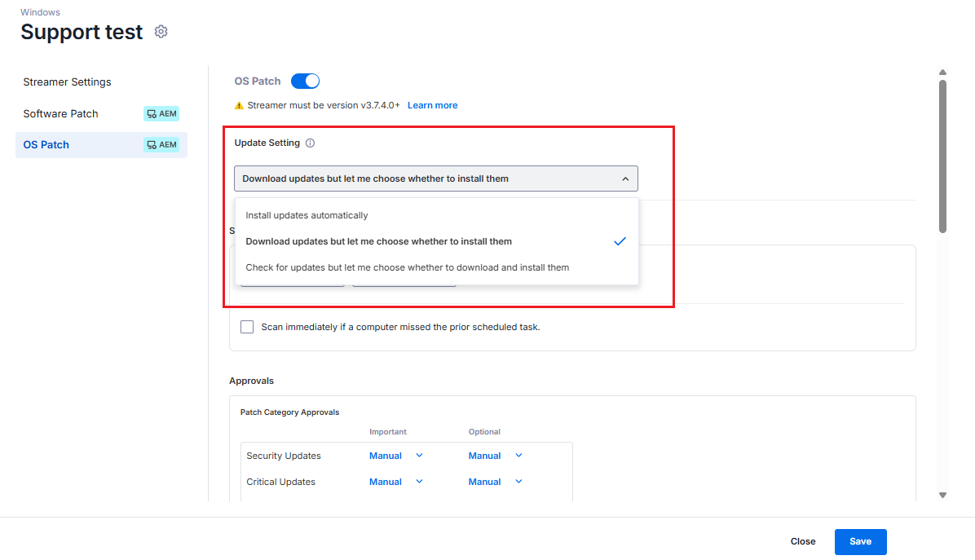Click the Close button
The width and height of the screenshot is (975, 560).
(x=803, y=541)
